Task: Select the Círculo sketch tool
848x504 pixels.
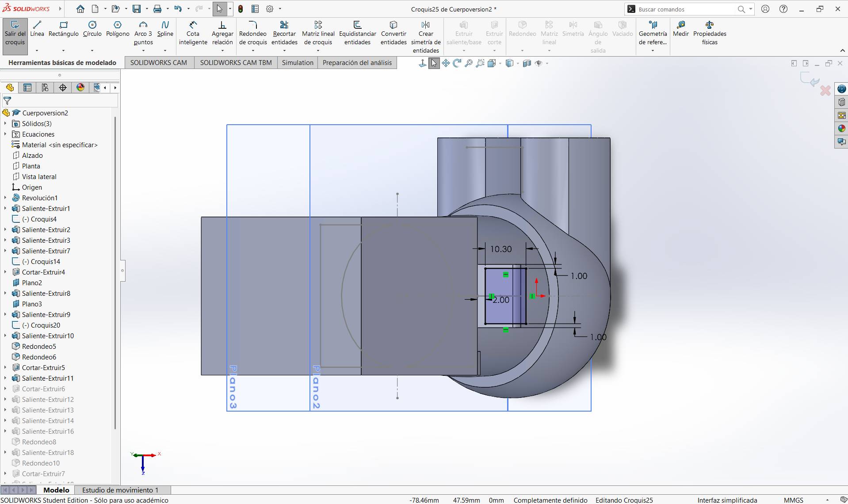Action: (92, 29)
